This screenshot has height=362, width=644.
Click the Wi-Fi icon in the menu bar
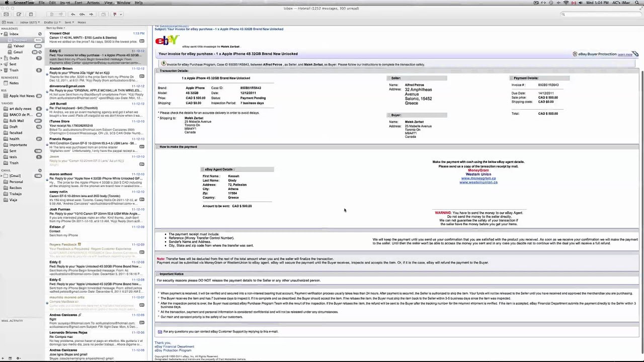click(566, 3)
